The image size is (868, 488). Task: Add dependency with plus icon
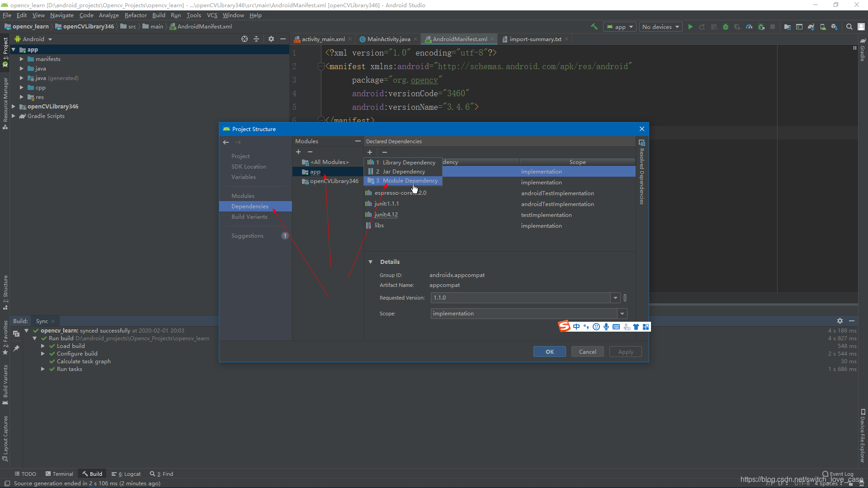370,152
